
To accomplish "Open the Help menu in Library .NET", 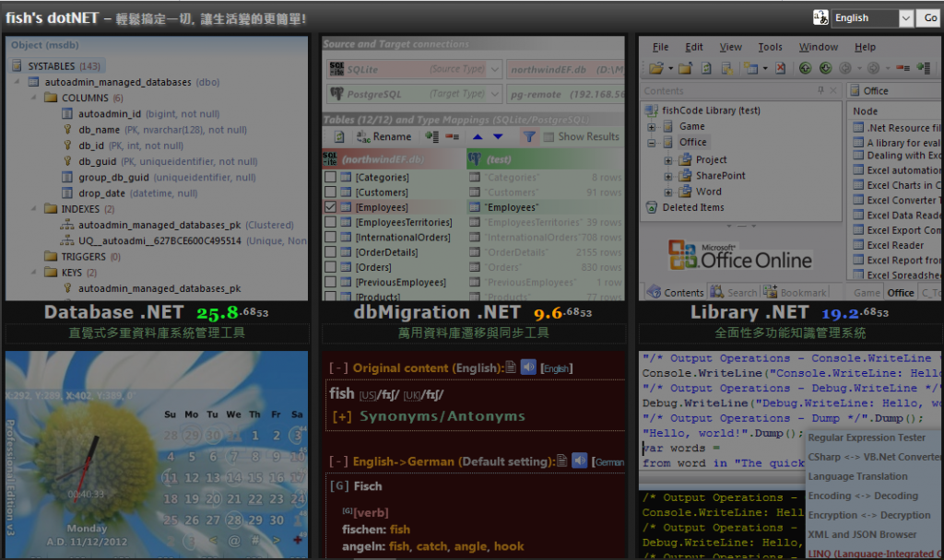I will [x=865, y=47].
